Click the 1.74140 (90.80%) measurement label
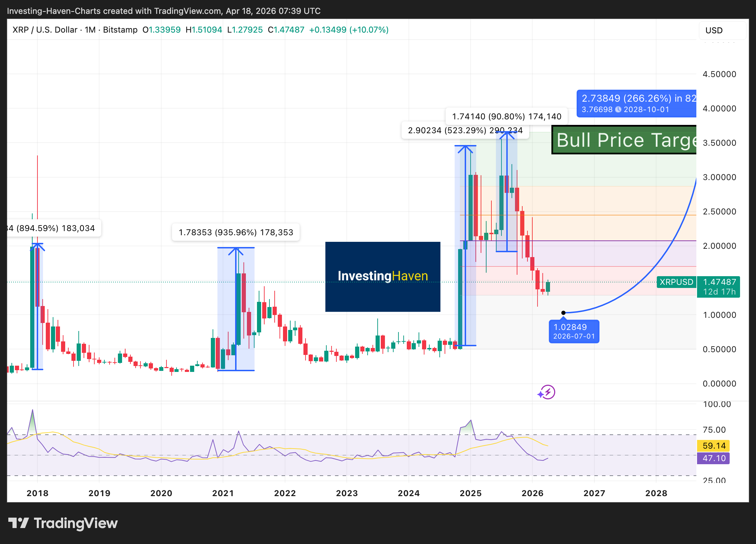The width and height of the screenshot is (756, 544). [x=507, y=116]
